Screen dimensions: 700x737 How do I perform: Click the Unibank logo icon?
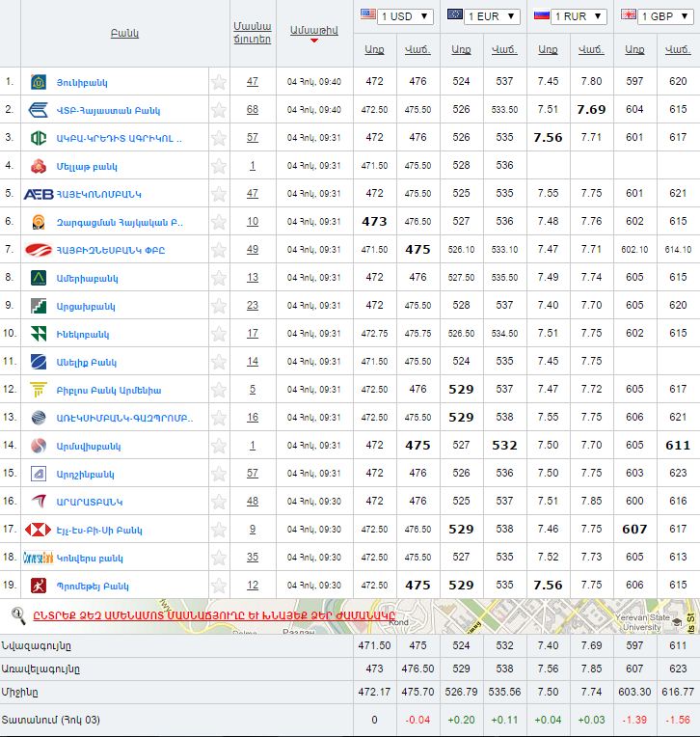pos(39,82)
